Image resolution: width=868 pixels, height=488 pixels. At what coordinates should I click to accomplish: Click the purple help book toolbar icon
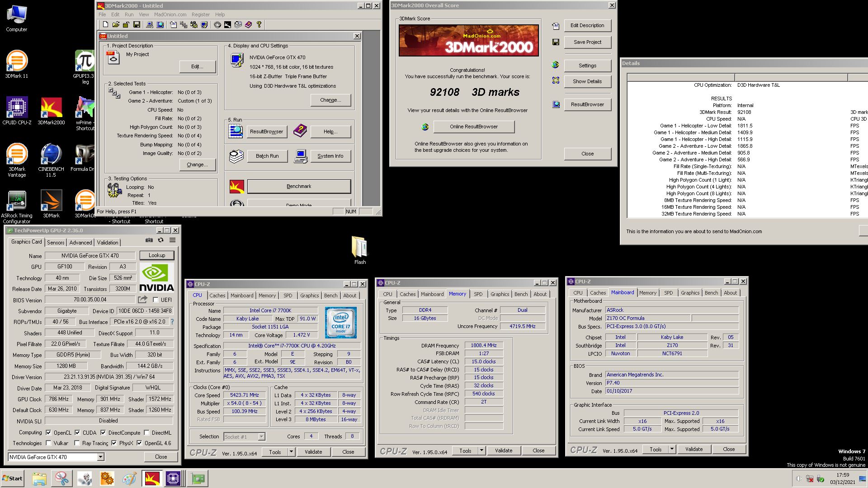(x=248, y=24)
